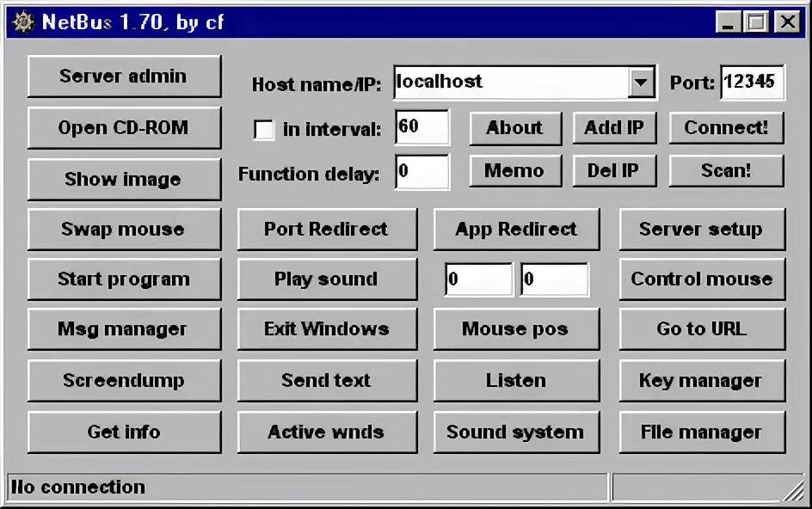Click the Exit Windows button
The image size is (812, 509).
[327, 328]
